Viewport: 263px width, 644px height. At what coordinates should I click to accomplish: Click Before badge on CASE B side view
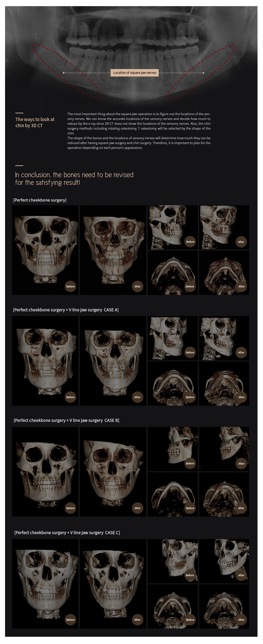(x=190, y=464)
